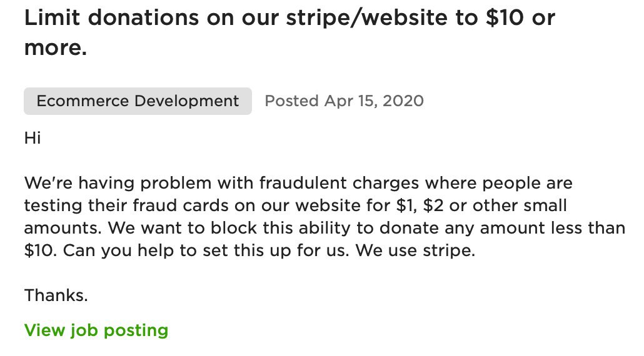Click 'Limit donations' at title start
This screenshot has height=356, width=644.
[x=112, y=17]
